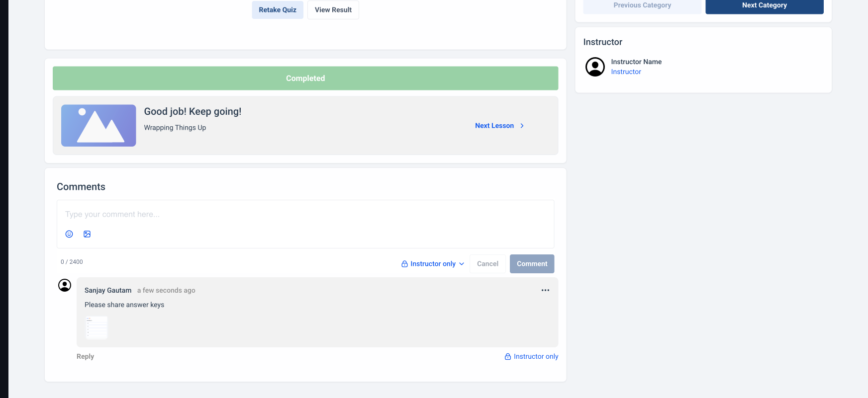Click the Next Lesson chevron arrow

(522, 126)
